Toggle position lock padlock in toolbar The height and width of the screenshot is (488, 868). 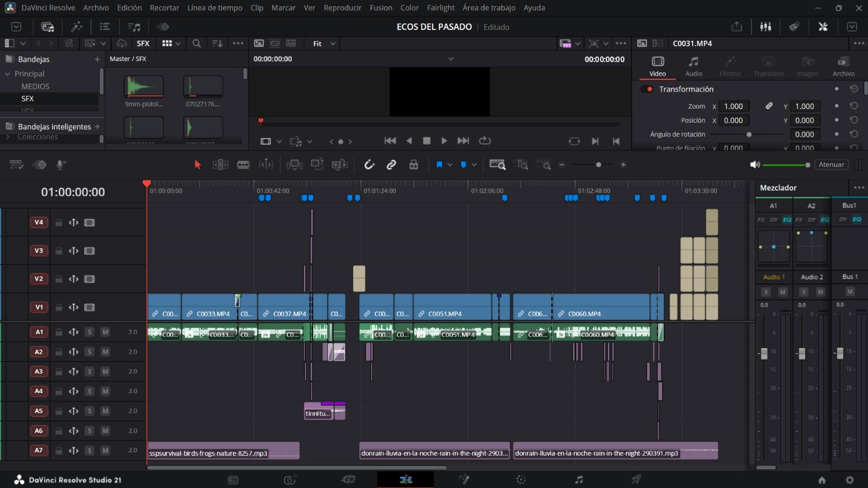click(414, 165)
